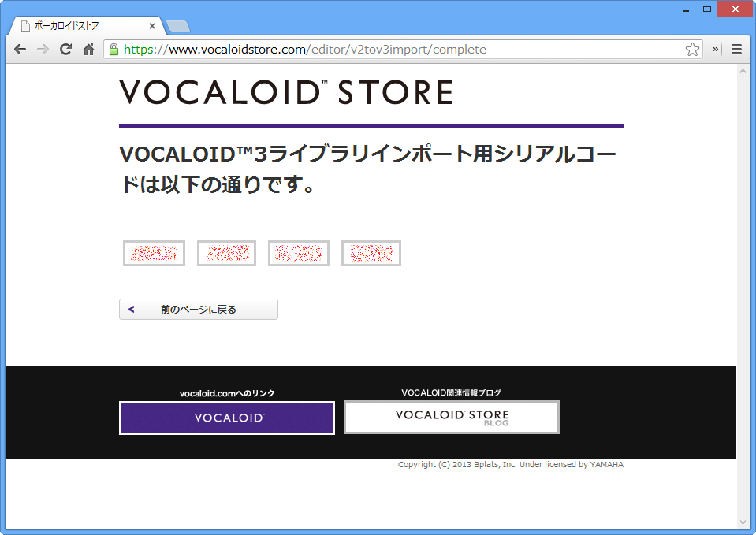The height and width of the screenshot is (535, 756).
Task: Click the vocaloid.comへのリンク label
Action: coord(227,393)
